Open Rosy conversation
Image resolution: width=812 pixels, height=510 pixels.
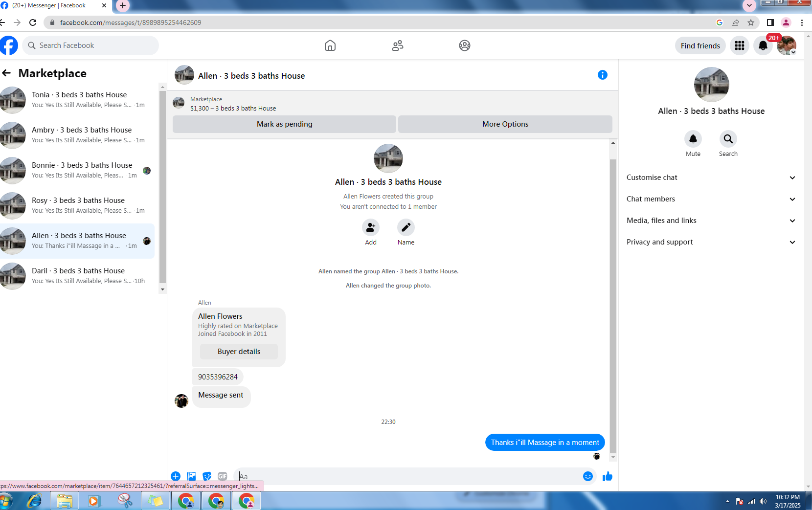click(77, 205)
